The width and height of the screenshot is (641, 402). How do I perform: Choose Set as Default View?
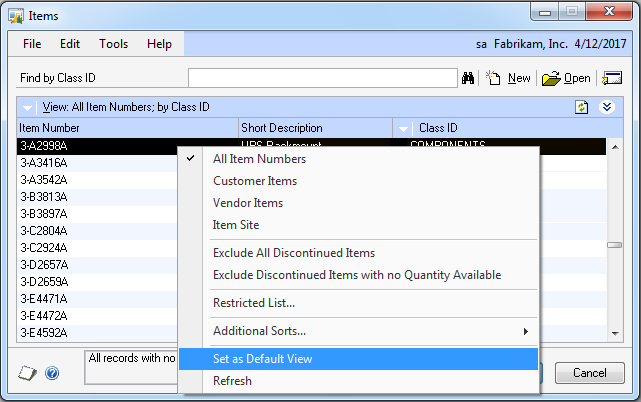pyautogui.click(x=358, y=359)
